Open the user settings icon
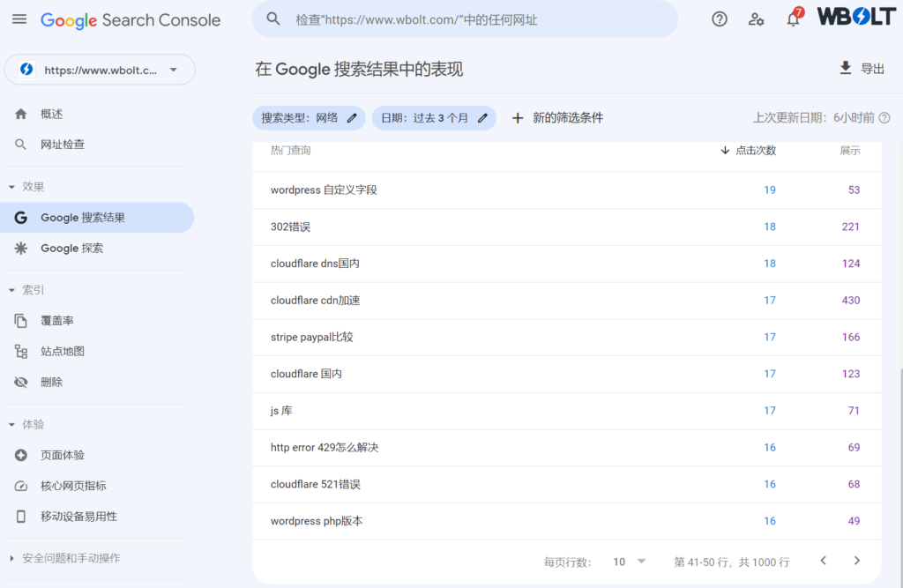 point(756,19)
